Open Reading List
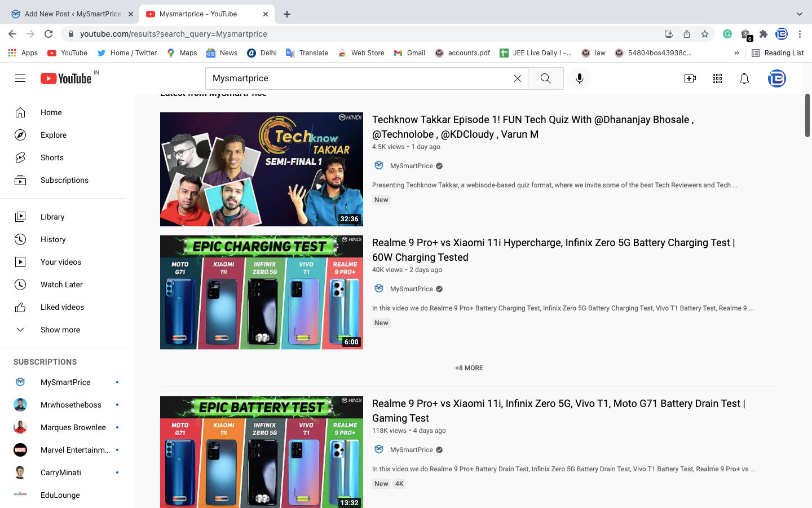 point(778,53)
